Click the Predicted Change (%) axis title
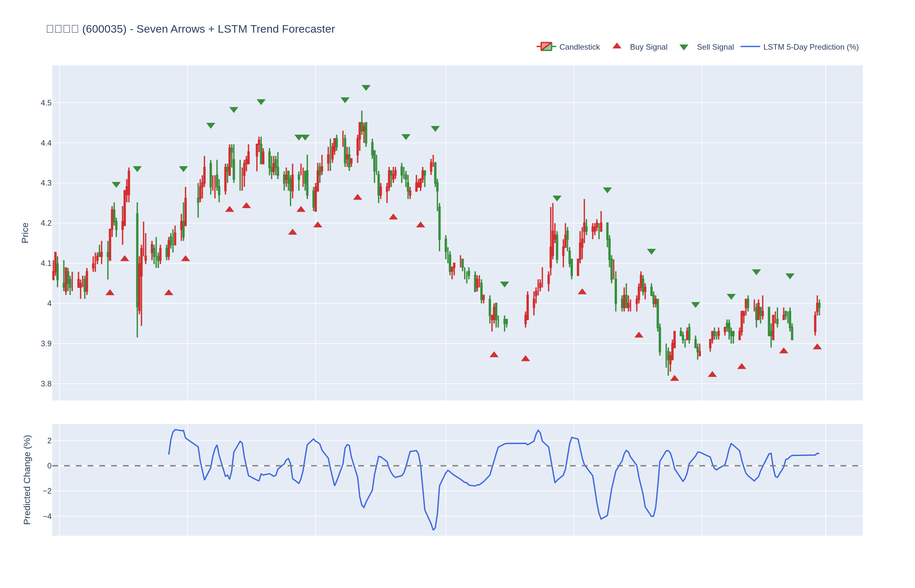Viewport: 915px width, 588px height. [27, 480]
